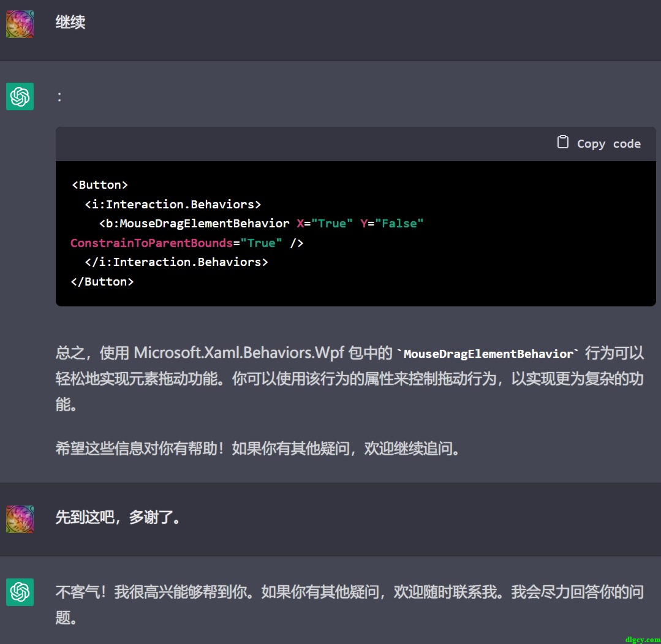Viewport: 661px width, 644px height.
Task: Click the ChatGPT icon on the bottom reply
Action: coord(20,592)
